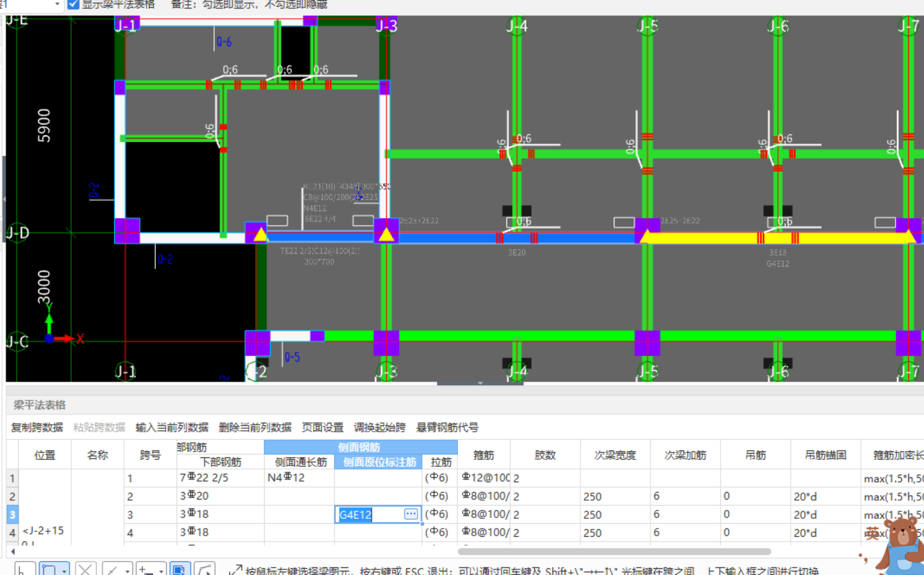Open the dropdown at top-left corner
The width and height of the screenshot is (924, 575).
click(x=57, y=4)
